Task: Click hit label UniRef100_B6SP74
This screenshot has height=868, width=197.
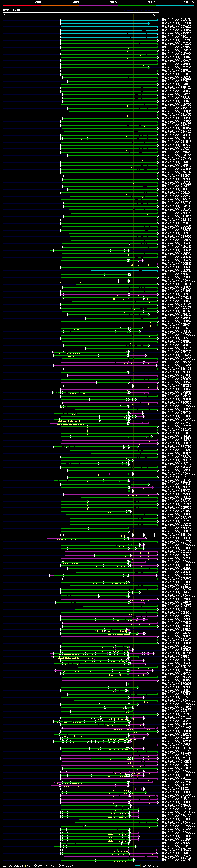Action: tap(177, 176)
